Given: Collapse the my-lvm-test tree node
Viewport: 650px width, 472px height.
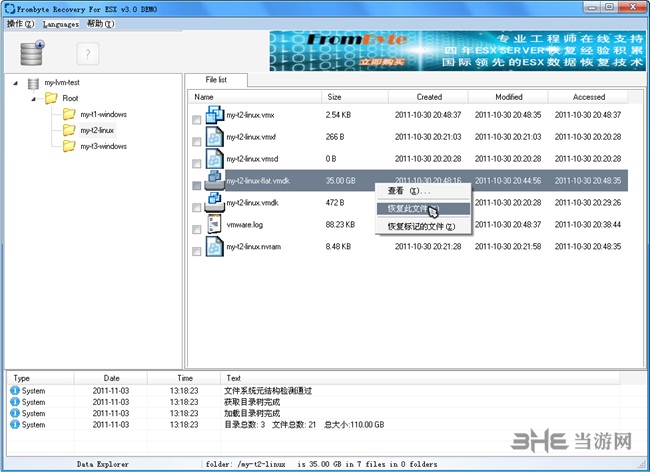Looking at the screenshot, I should point(15,83).
